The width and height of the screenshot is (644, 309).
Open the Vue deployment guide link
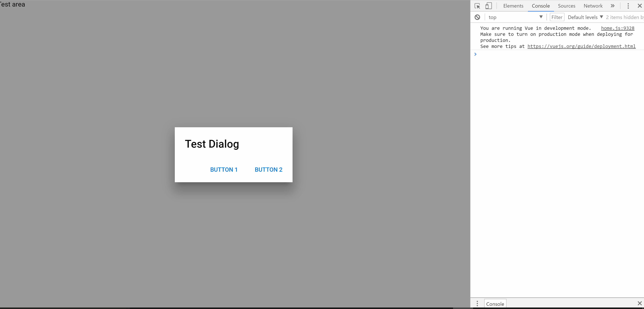tap(581, 46)
